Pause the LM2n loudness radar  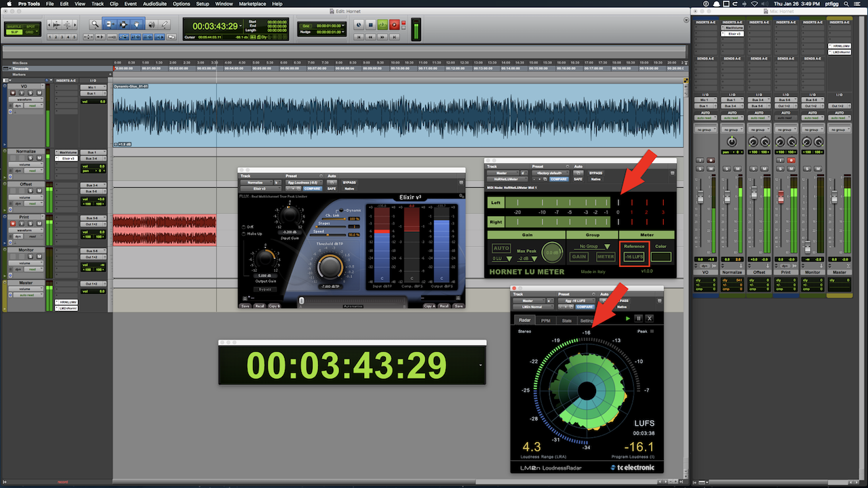point(638,318)
